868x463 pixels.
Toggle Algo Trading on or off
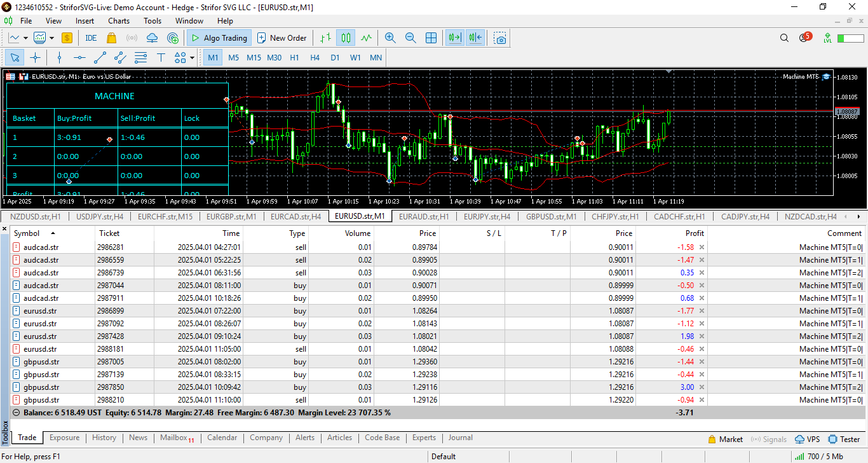point(219,38)
